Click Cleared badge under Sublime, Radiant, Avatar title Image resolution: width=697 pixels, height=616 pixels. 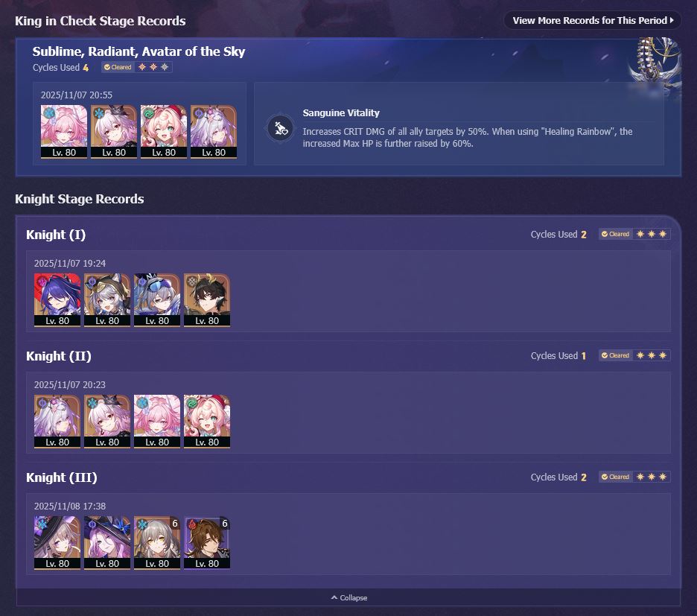point(118,67)
